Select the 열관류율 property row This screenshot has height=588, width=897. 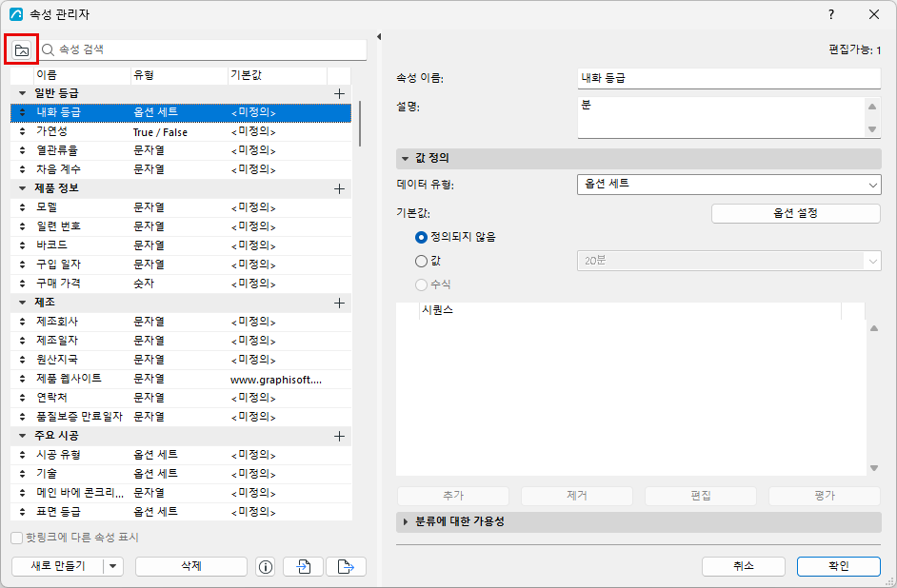click(x=181, y=151)
